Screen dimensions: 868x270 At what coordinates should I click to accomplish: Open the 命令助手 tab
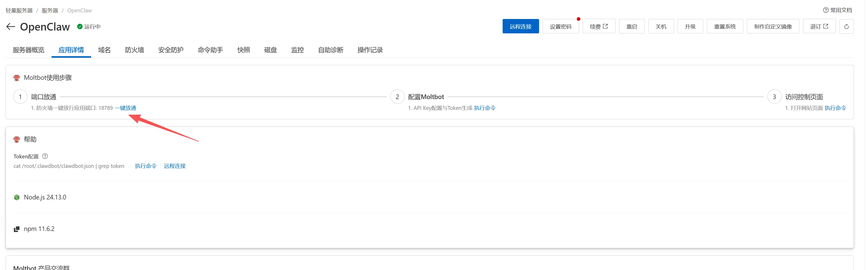(210, 50)
